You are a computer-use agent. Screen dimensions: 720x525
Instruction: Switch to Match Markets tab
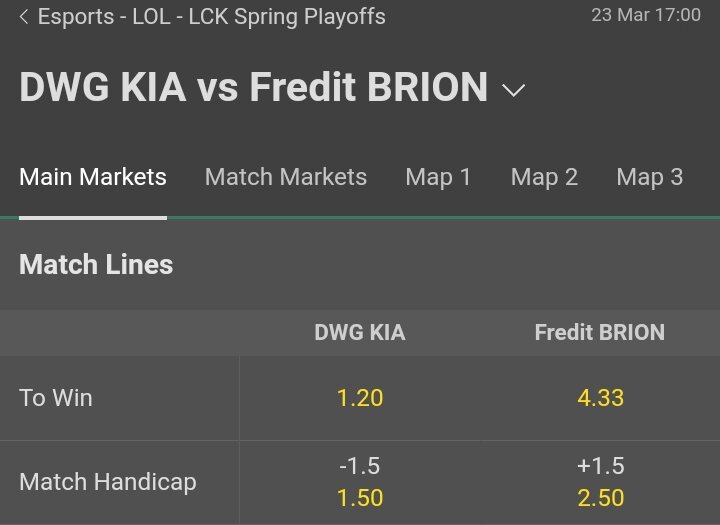[286, 177]
